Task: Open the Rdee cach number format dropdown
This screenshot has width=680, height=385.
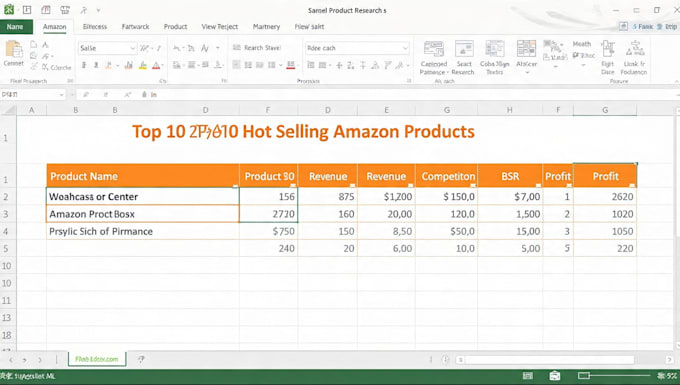Action: click(405, 48)
